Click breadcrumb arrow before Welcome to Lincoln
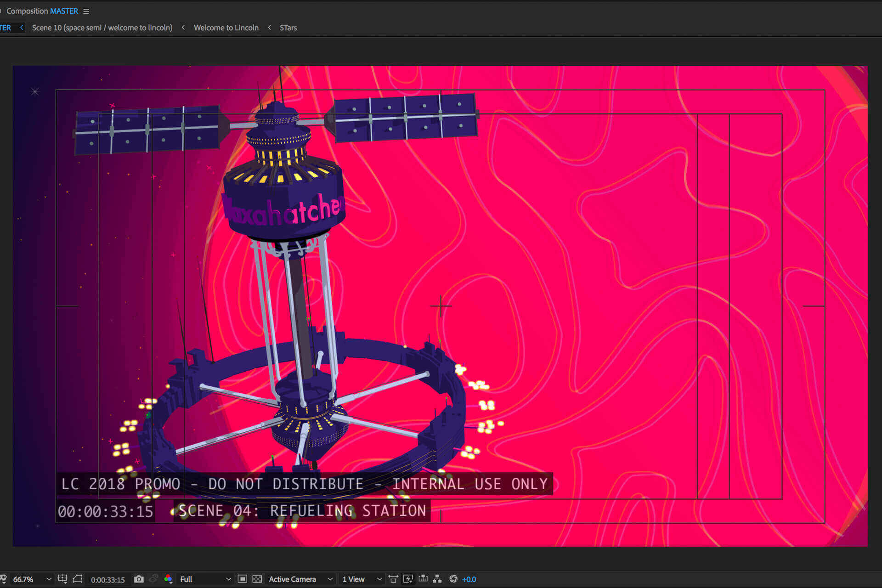Image resolution: width=882 pixels, height=588 pixels. [x=183, y=28]
